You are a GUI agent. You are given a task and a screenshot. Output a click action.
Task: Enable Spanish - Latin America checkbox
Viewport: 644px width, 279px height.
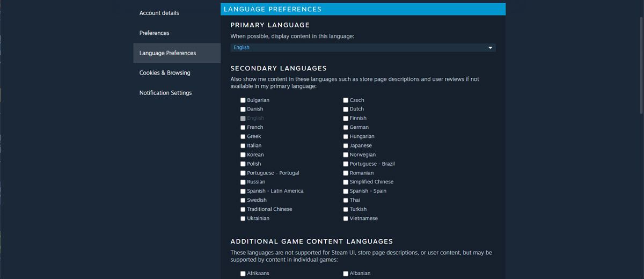(243, 192)
